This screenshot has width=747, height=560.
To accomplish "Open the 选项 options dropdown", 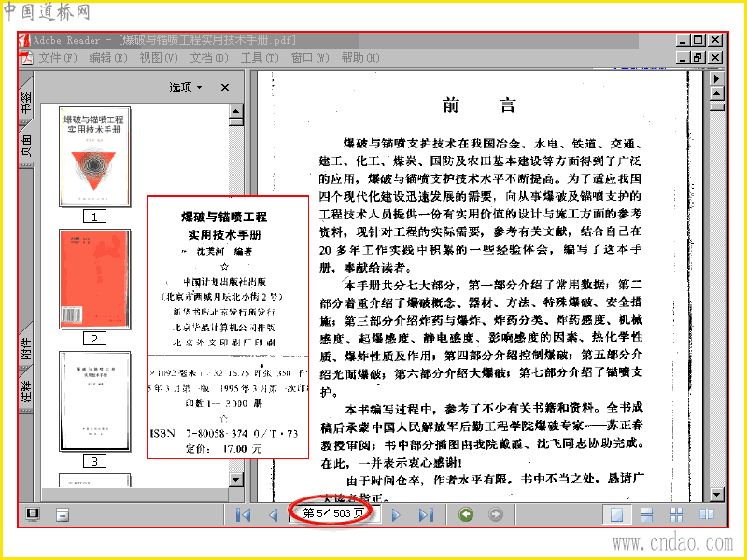I will (x=185, y=87).
